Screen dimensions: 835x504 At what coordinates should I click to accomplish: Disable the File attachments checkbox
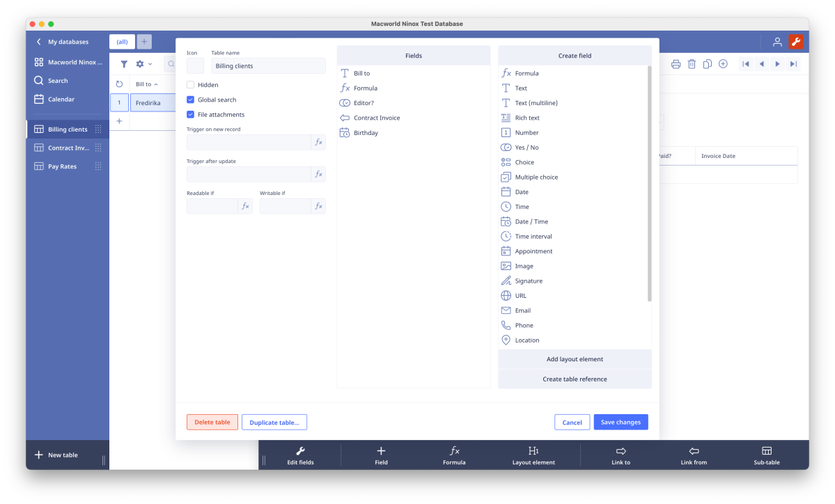click(x=191, y=114)
